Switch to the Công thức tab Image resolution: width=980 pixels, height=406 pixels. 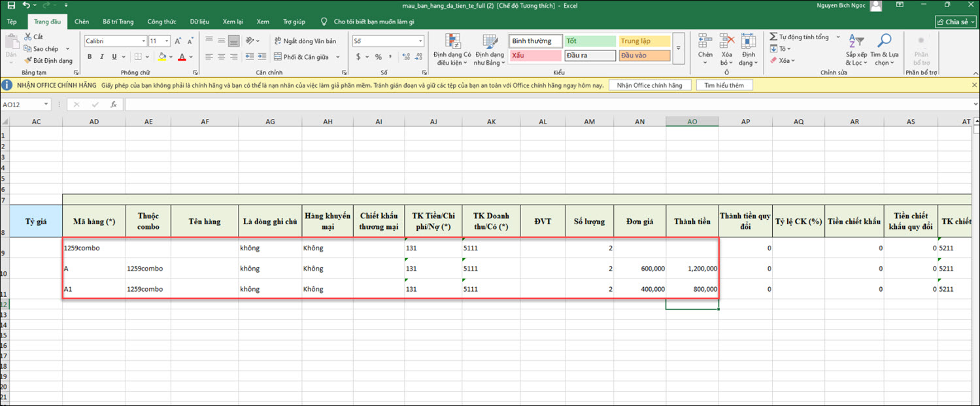point(161,22)
